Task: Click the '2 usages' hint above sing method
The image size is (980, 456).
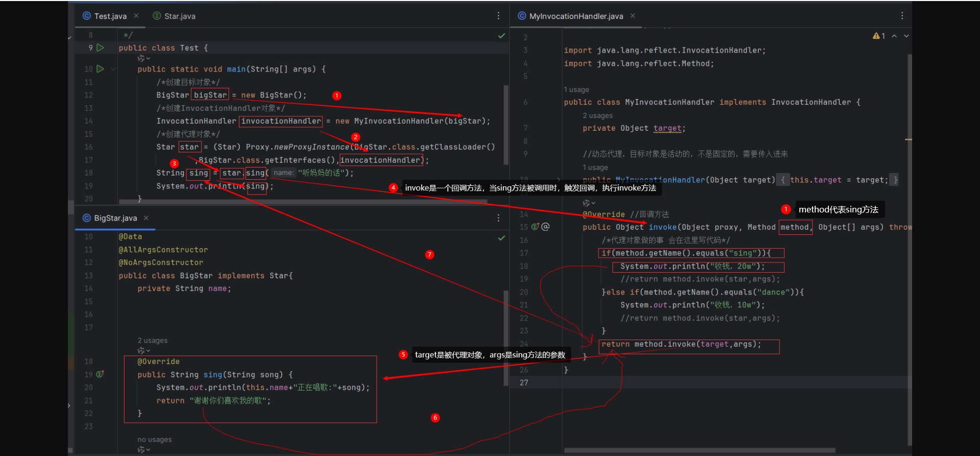Action: (x=152, y=341)
